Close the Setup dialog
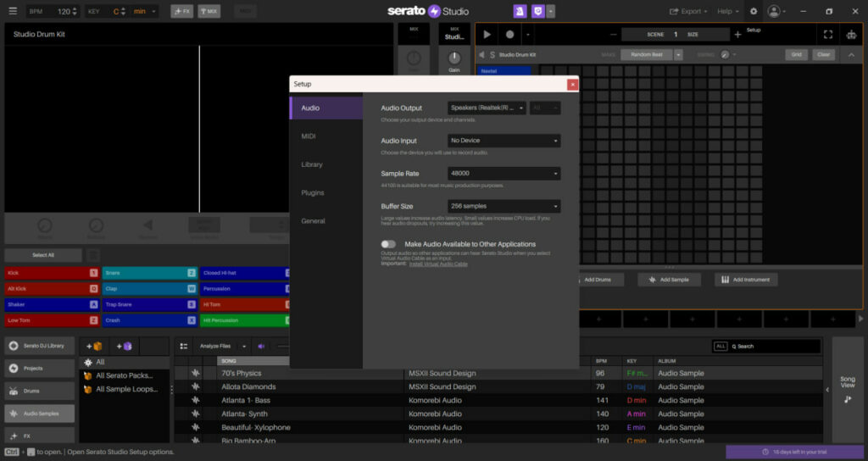Screen dimensions: 868x461 click(x=572, y=84)
